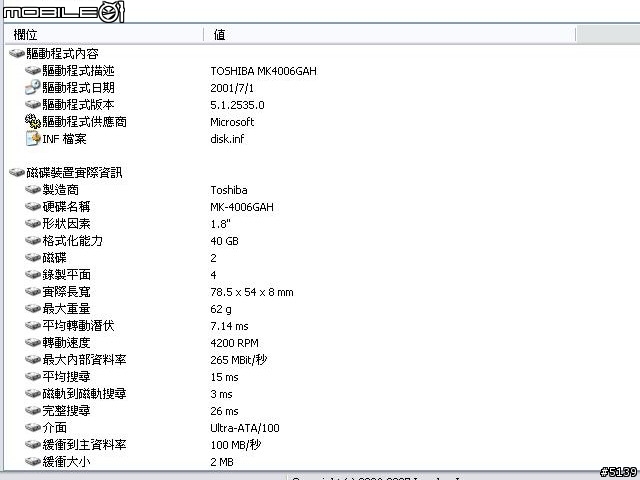Image resolution: width=640 pixels, height=480 pixels.
Task: Select the weight value 62 g
Action: [x=221, y=309]
